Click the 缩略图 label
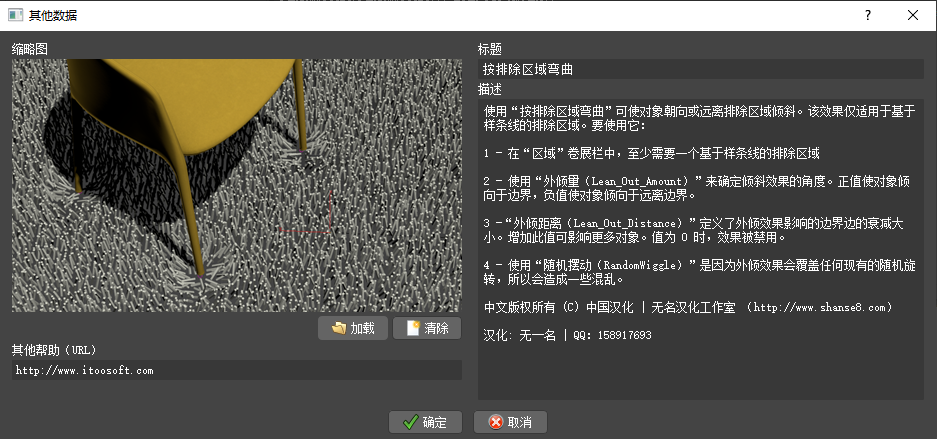The height and width of the screenshot is (439, 937). (30, 50)
